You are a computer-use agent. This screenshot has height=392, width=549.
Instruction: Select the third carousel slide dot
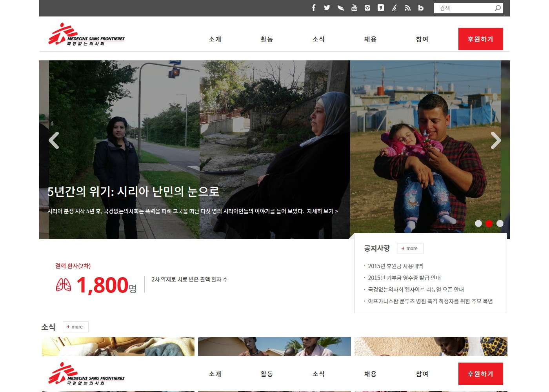pos(500,223)
